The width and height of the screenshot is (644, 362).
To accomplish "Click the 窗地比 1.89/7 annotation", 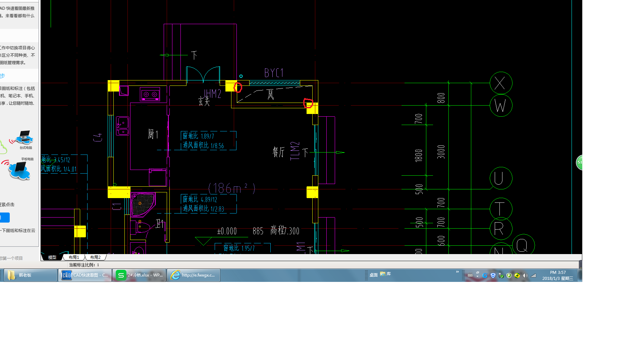I will coord(198,136).
